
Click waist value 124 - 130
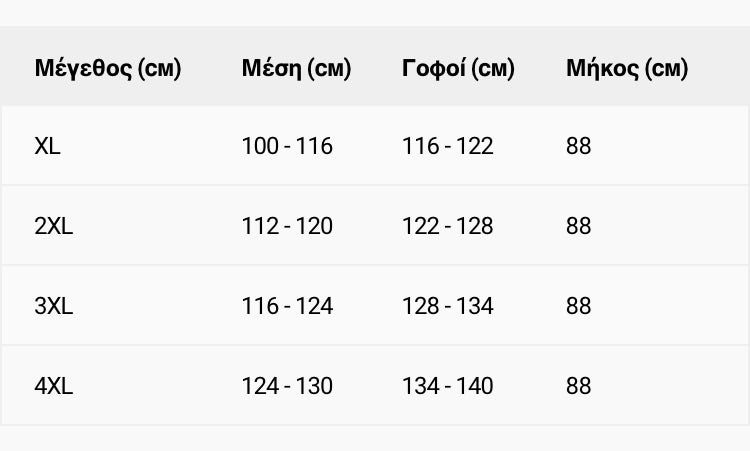coord(287,385)
